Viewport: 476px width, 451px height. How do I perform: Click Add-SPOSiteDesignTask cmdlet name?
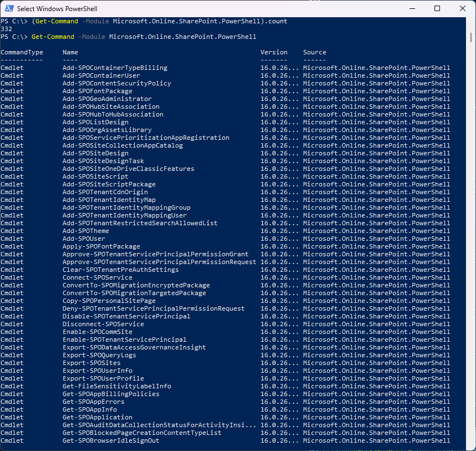103,161
